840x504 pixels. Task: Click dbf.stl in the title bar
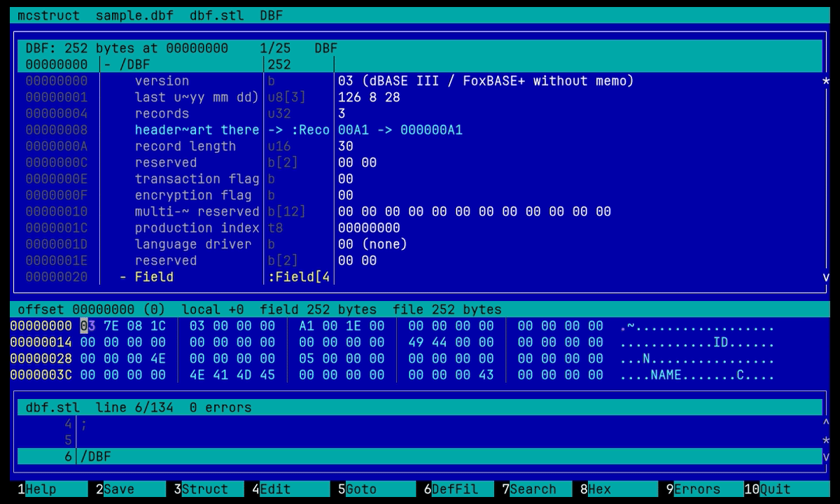pyautogui.click(x=217, y=15)
